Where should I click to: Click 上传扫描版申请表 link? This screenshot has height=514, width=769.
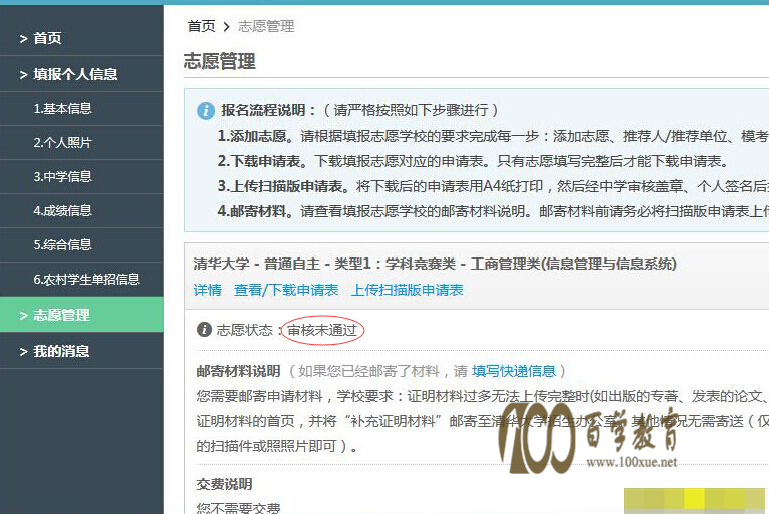407,290
